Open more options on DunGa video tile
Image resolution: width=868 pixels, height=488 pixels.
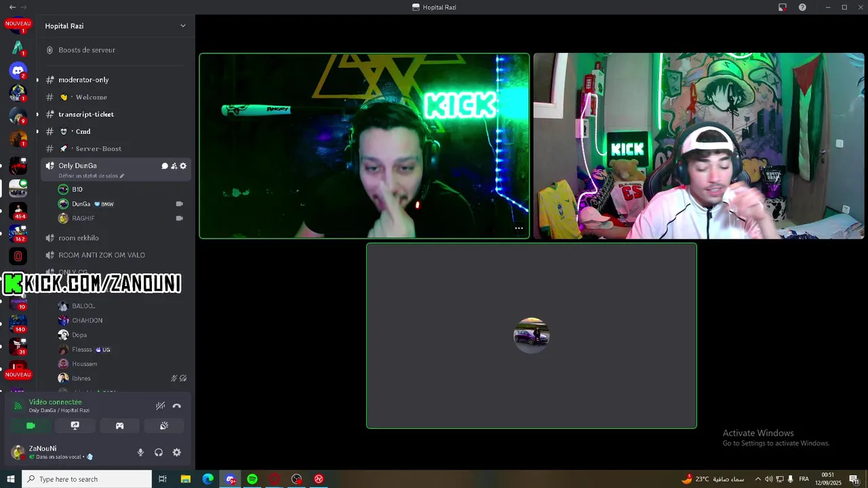(x=519, y=228)
